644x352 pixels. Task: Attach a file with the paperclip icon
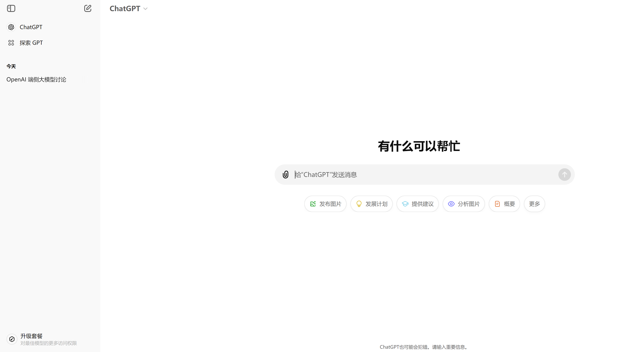pyautogui.click(x=286, y=174)
